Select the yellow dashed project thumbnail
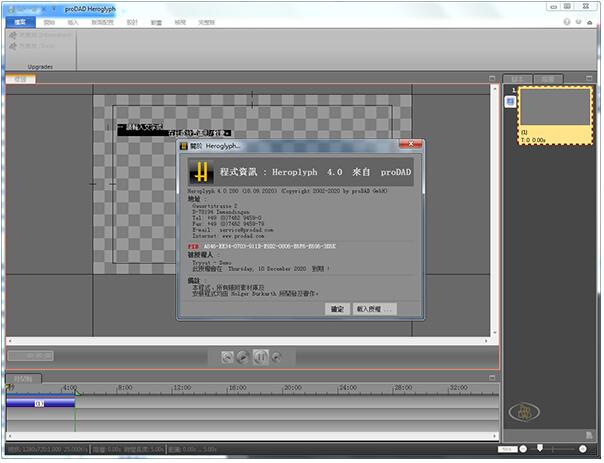Image resolution: width=604 pixels, height=463 pixels. click(555, 116)
